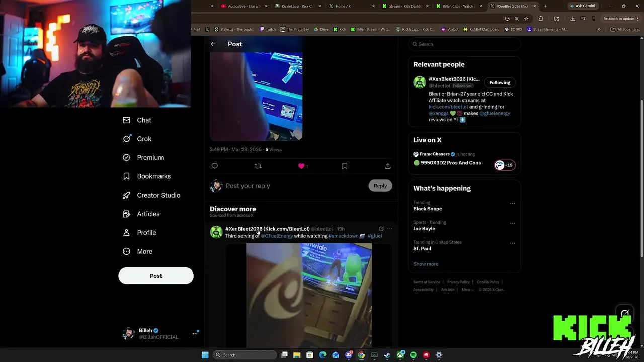This screenshot has width=644, height=362.
Task: Toggle the Following button for #XenBleet2026
Action: [x=500, y=82]
